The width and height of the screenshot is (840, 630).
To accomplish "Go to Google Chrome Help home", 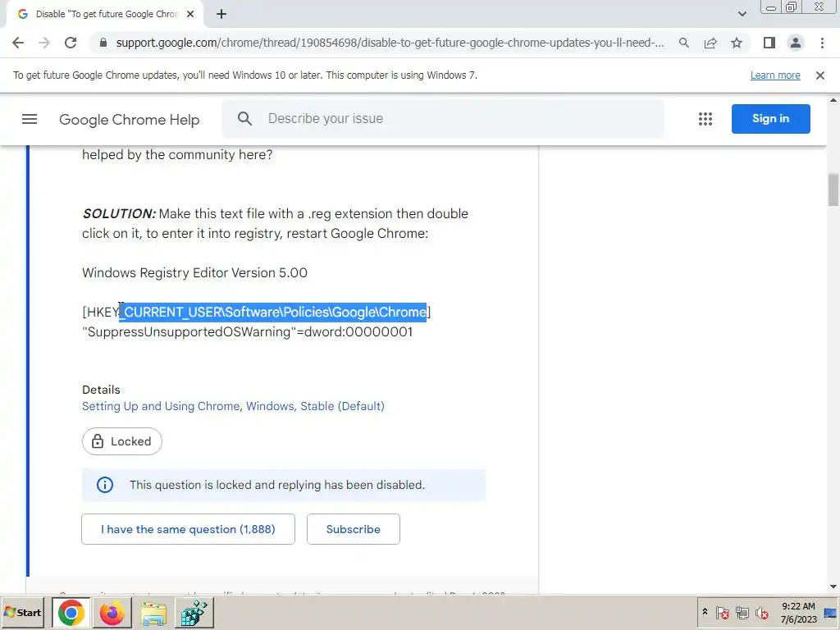I will (129, 120).
